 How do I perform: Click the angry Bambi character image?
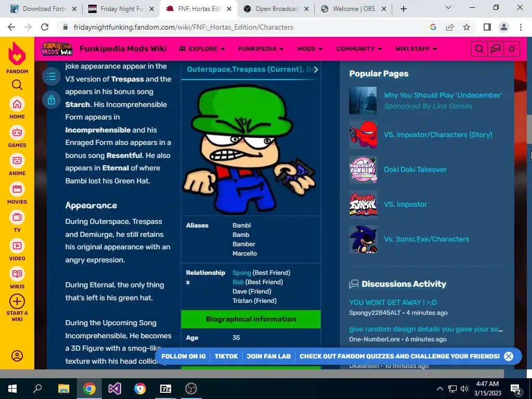[249, 149]
